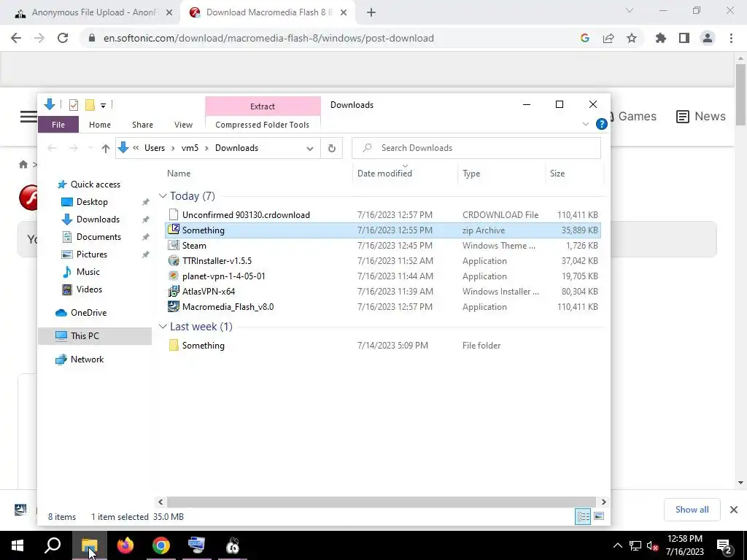Open the File menu in Explorer
This screenshot has width=747, height=560.
[58, 125]
